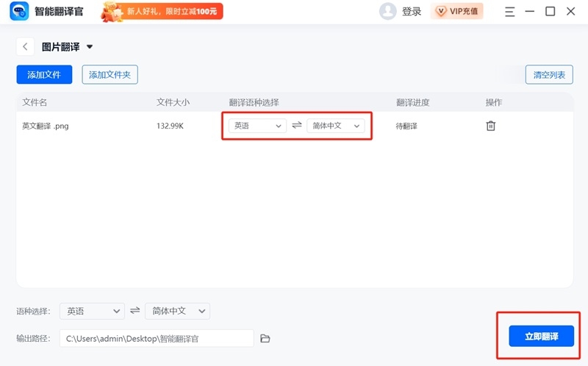Open bottom 语种选择 简体中文 target dropdown
Screen dimensions: 588x366
177,311
